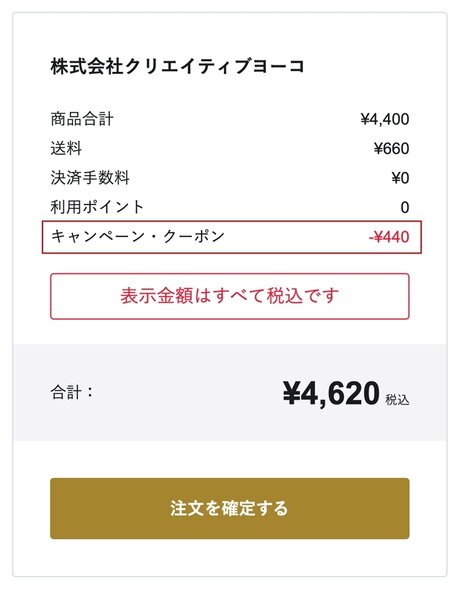The height and width of the screenshot is (589, 460).
Task: Select the 決済手数料 label
Action: click(x=90, y=178)
